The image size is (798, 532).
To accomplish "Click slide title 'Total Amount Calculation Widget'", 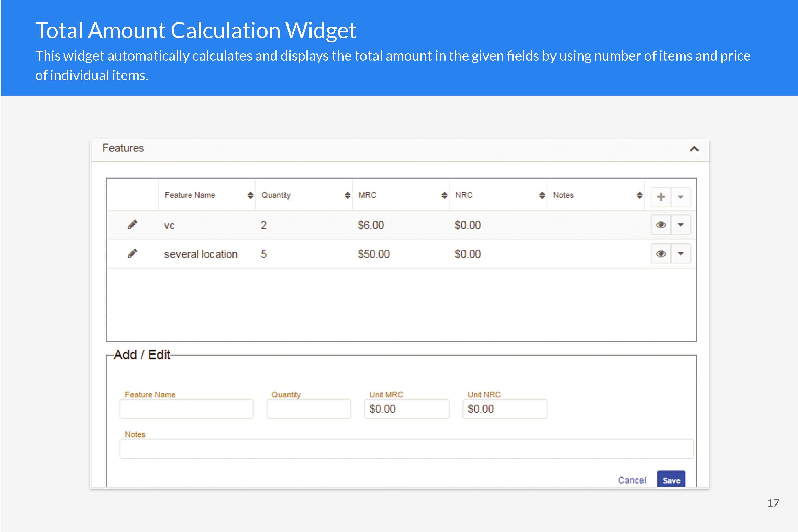I will pyautogui.click(x=196, y=30).
